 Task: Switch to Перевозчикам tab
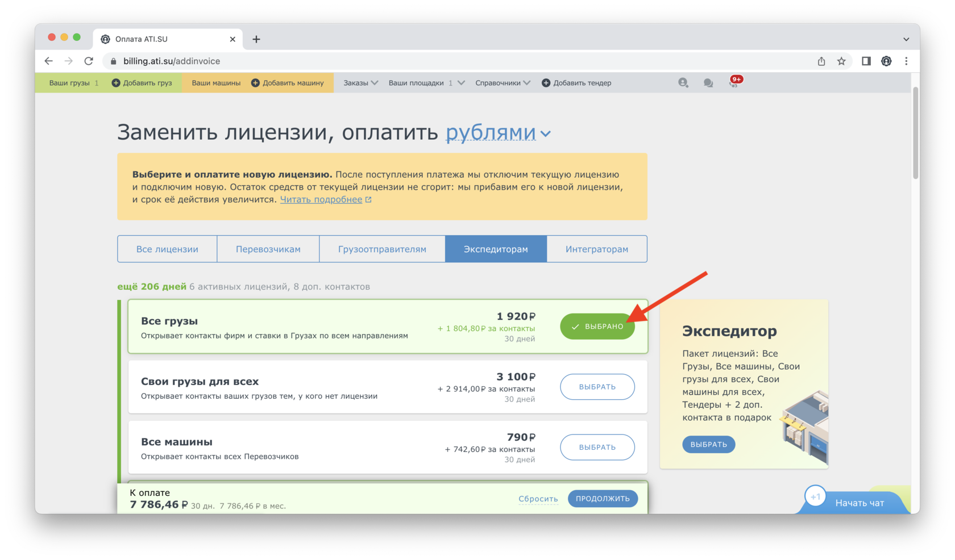[x=268, y=249]
